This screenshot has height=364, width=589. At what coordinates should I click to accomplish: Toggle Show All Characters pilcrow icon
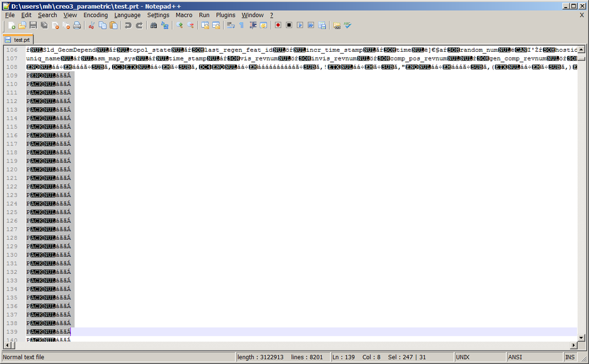point(242,25)
